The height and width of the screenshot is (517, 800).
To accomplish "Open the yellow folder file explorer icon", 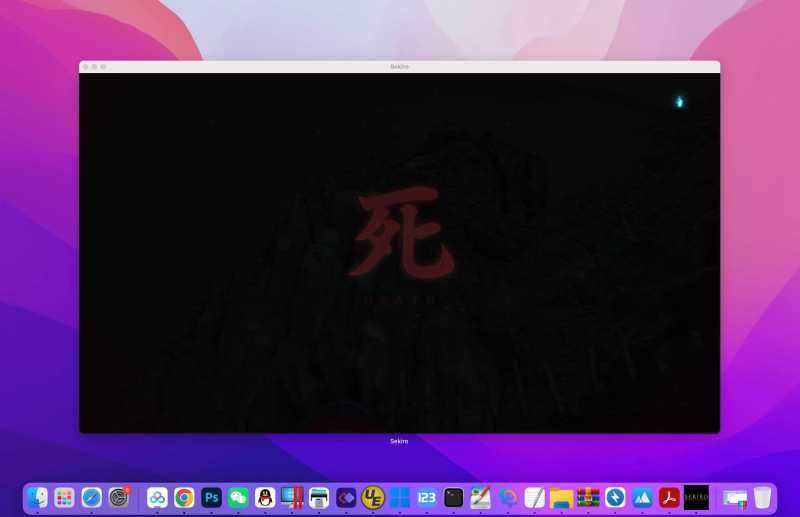I will pos(561,498).
